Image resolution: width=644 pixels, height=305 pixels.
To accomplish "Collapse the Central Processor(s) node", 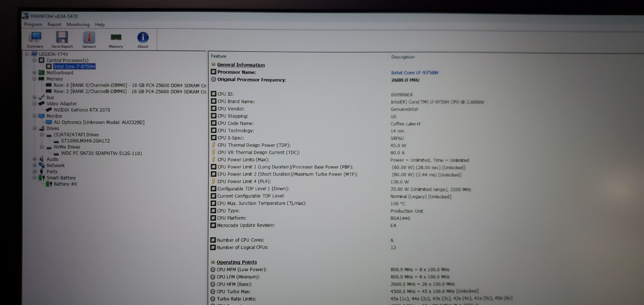I will pos(35,60).
